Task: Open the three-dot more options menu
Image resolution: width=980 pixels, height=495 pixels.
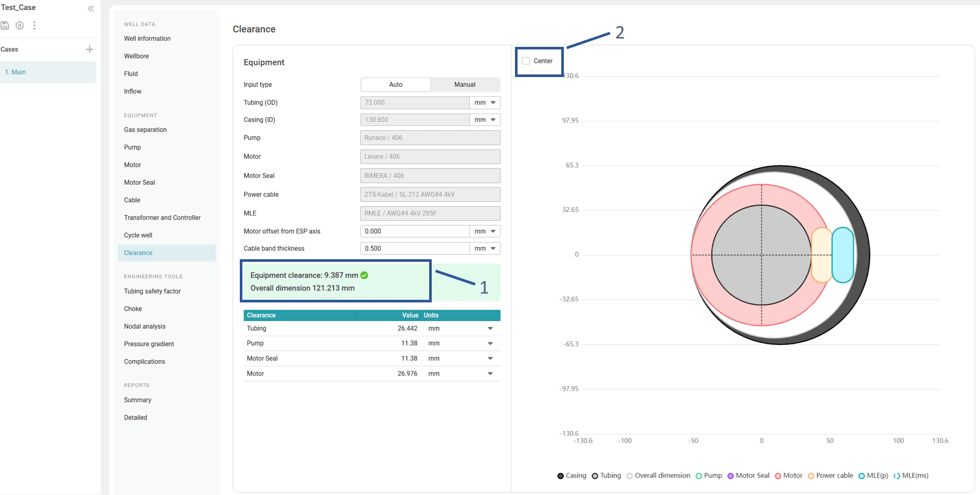Action: coord(34,26)
